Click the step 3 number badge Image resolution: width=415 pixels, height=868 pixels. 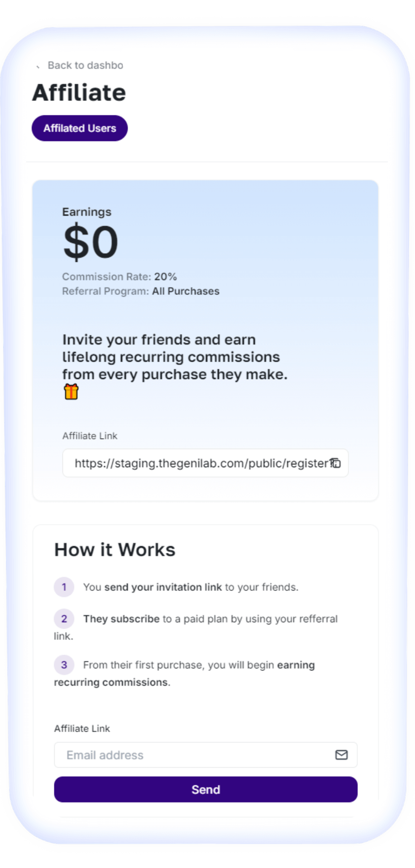pyautogui.click(x=64, y=665)
